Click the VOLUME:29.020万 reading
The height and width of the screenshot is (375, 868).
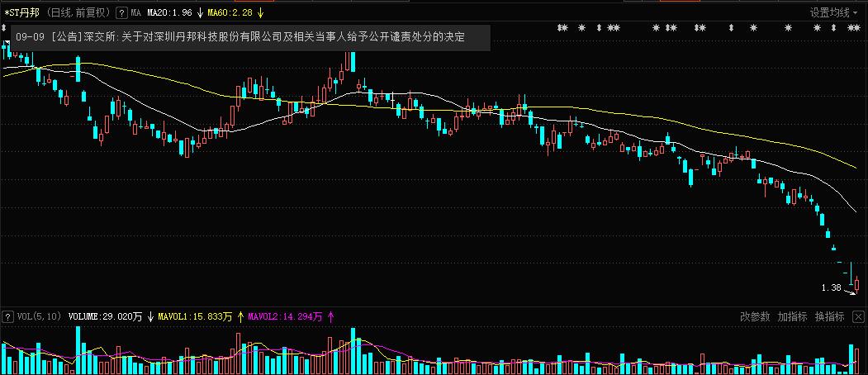tap(105, 317)
